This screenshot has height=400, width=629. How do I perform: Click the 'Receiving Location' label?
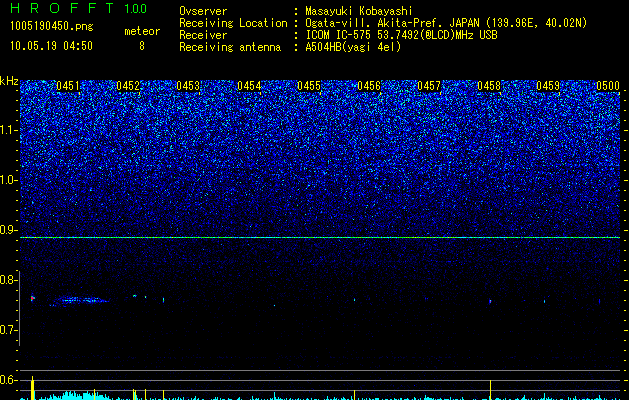click(x=233, y=23)
